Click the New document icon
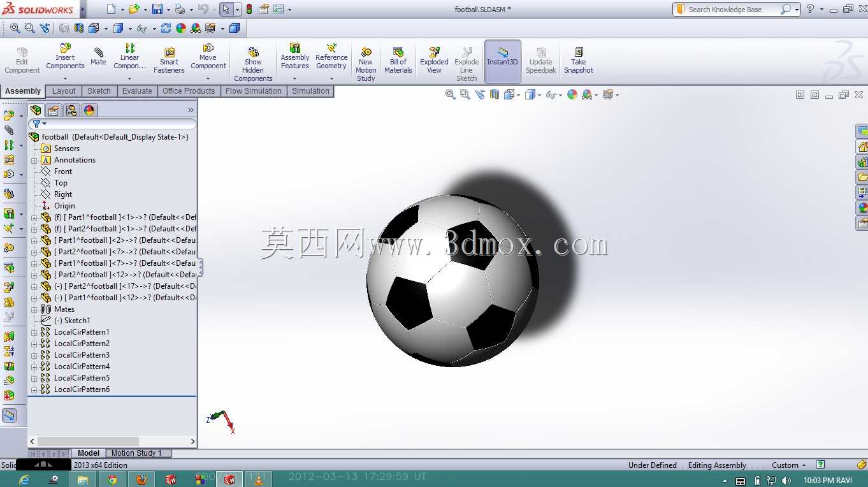This screenshot has height=487, width=868. [112, 9]
